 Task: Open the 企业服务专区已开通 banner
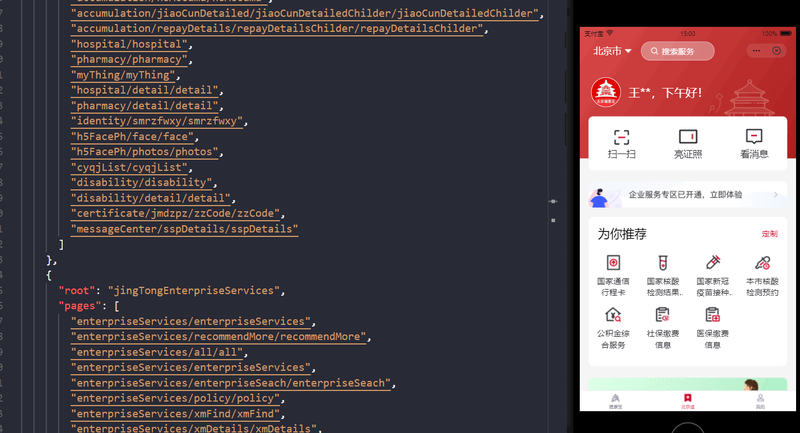tap(688, 195)
